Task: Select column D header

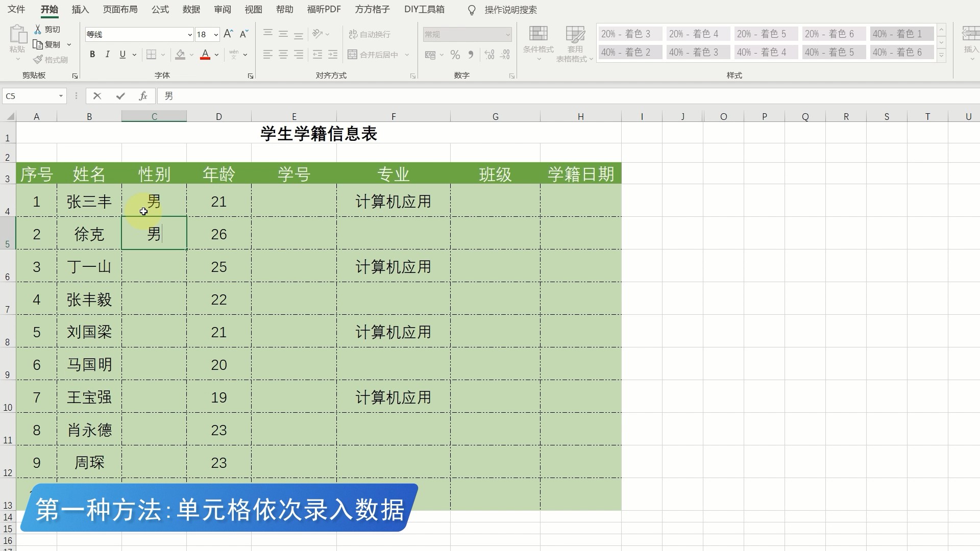Action: click(218, 116)
